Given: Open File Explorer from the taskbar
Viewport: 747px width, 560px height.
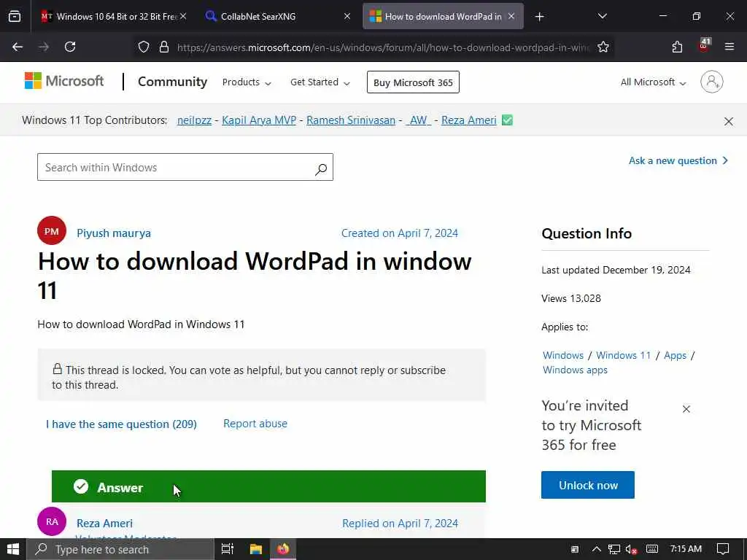Looking at the screenshot, I should click(256, 549).
